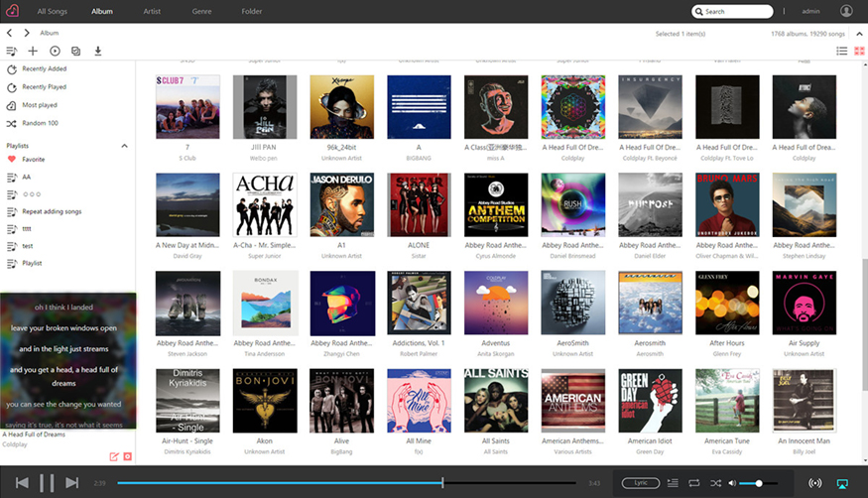Click the circled play icon in the toolbar
Screen dimensions: 868x498
55,51
